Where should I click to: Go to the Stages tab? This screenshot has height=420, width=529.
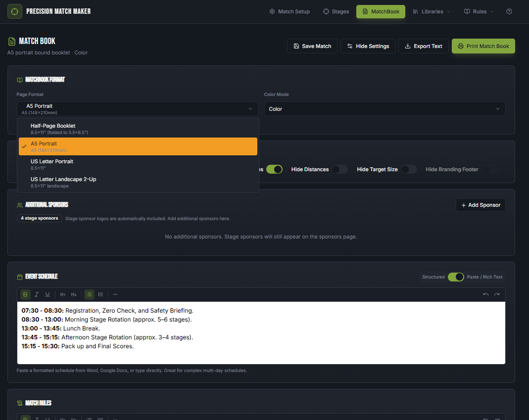pos(336,11)
